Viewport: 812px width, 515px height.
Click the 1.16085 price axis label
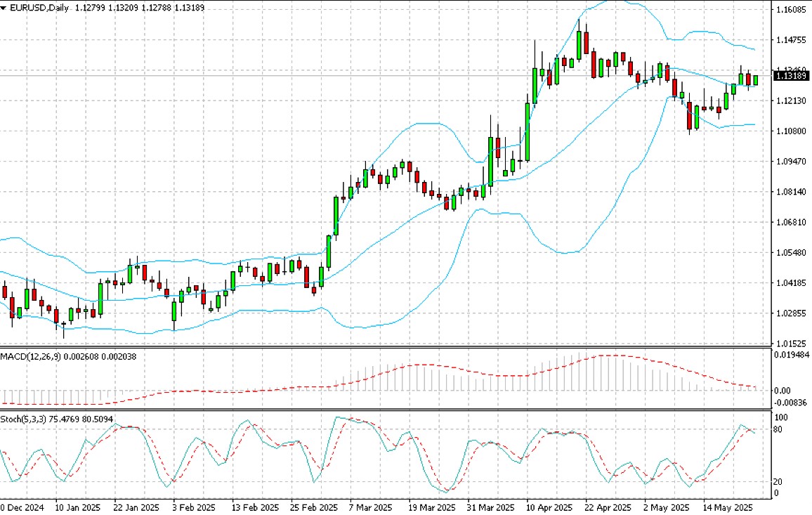pos(791,10)
